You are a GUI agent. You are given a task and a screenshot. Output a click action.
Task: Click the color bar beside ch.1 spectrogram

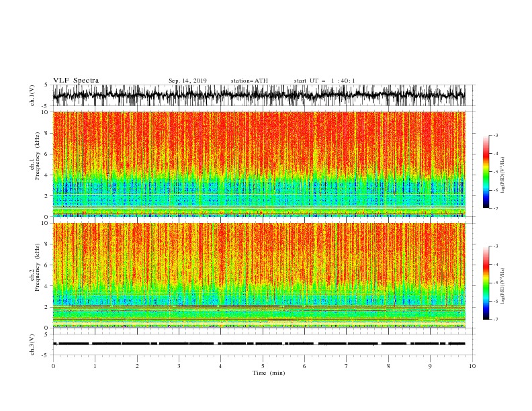(x=486, y=171)
